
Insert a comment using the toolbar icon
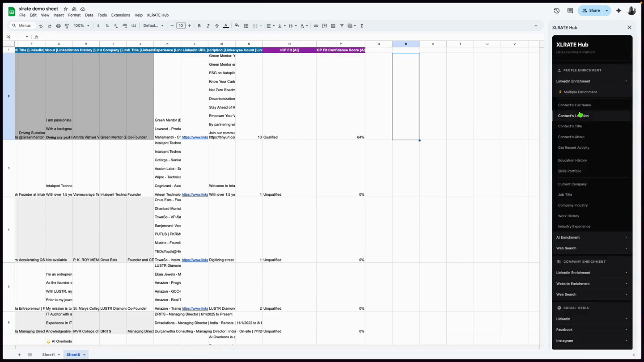pyautogui.click(x=324, y=25)
